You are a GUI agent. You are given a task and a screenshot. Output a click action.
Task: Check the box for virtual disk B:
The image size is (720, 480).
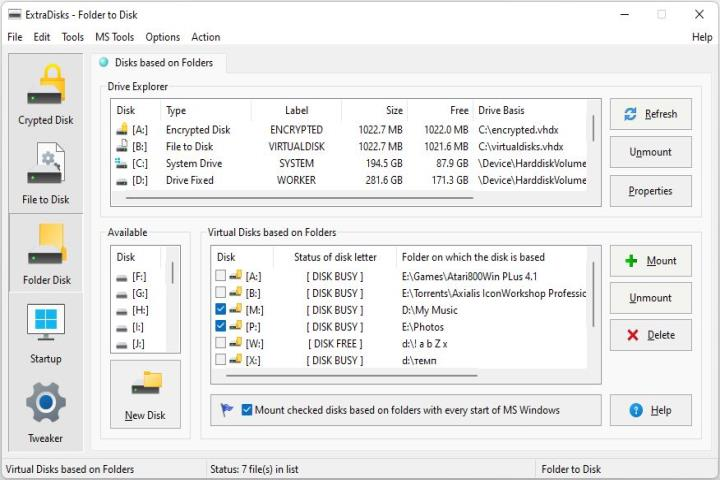click(220, 293)
